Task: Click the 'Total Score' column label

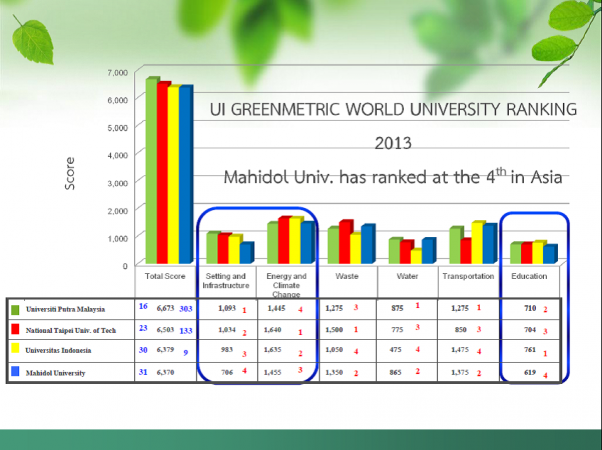Action: [x=166, y=276]
